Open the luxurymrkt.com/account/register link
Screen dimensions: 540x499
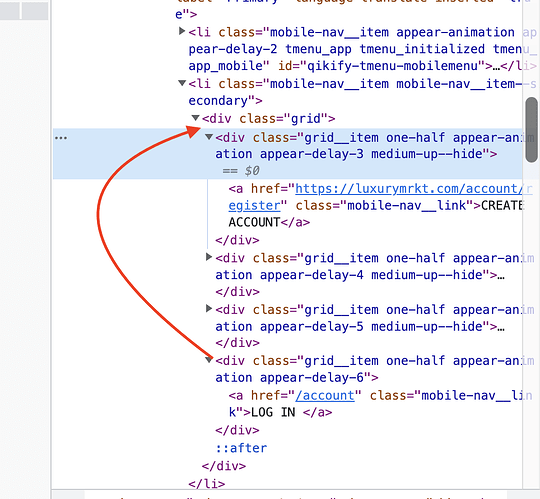coord(380,197)
